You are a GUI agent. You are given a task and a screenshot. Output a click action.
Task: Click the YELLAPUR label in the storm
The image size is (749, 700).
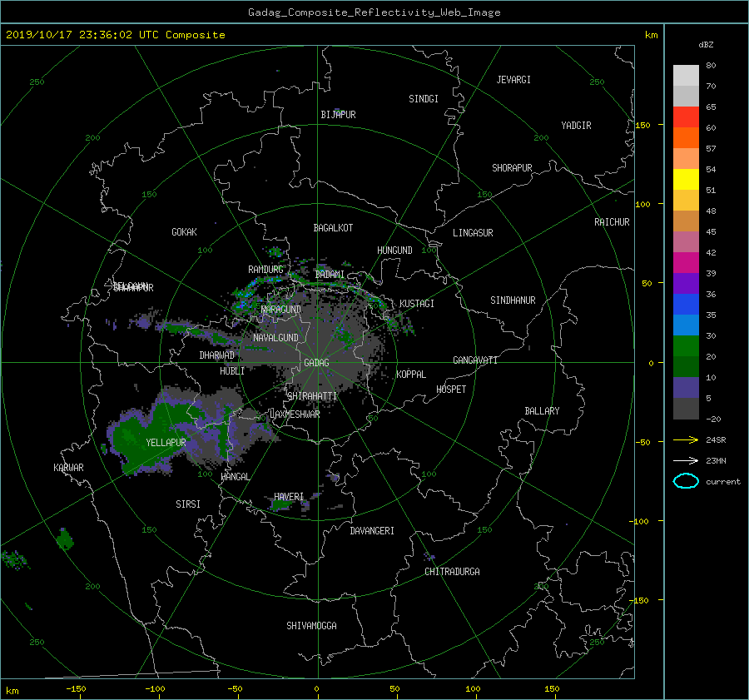[166, 443]
